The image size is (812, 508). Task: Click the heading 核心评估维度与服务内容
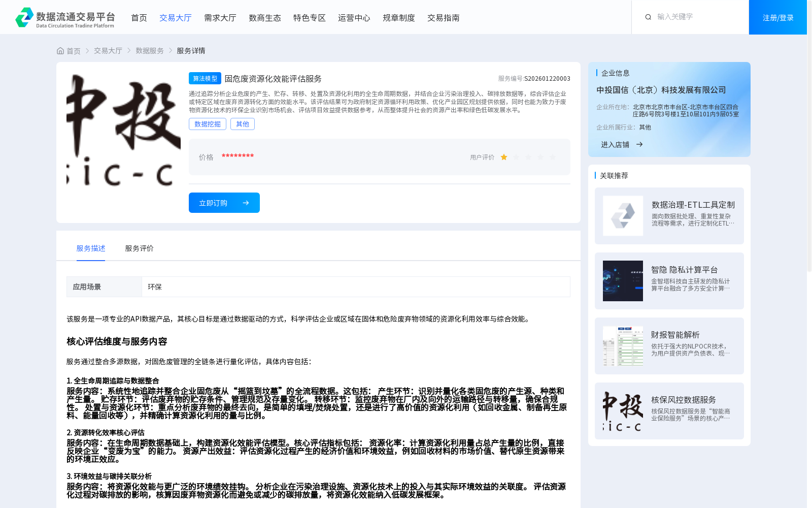(x=117, y=341)
